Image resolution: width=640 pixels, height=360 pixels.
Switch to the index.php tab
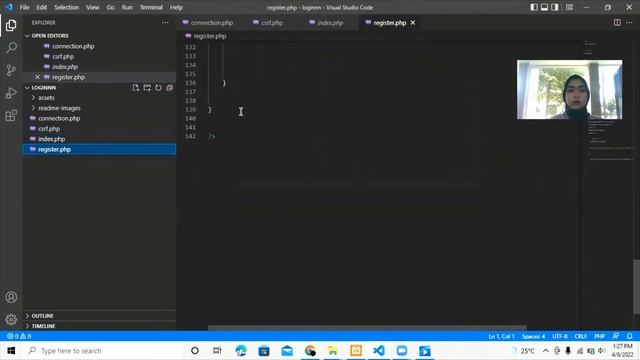click(x=330, y=23)
